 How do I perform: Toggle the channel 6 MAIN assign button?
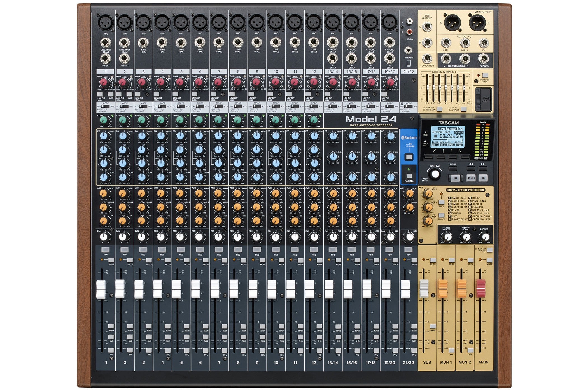point(206,326)
